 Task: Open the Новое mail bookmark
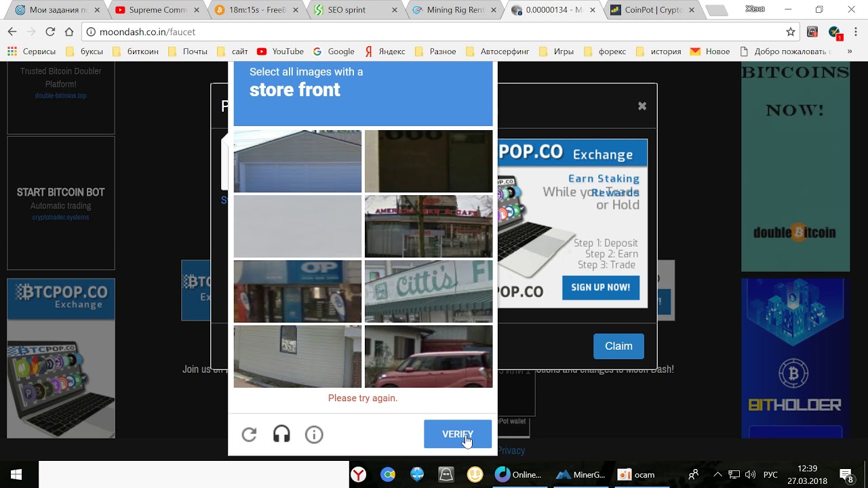pyautogui.click(x=710, y=52)
